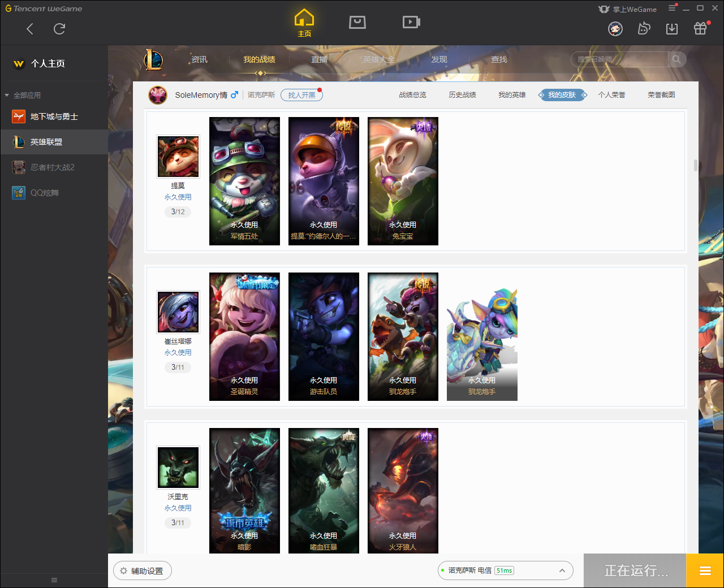Click the skin list scrollbar thumb
This screenshot has width=724, height=588.
(695, 165)
